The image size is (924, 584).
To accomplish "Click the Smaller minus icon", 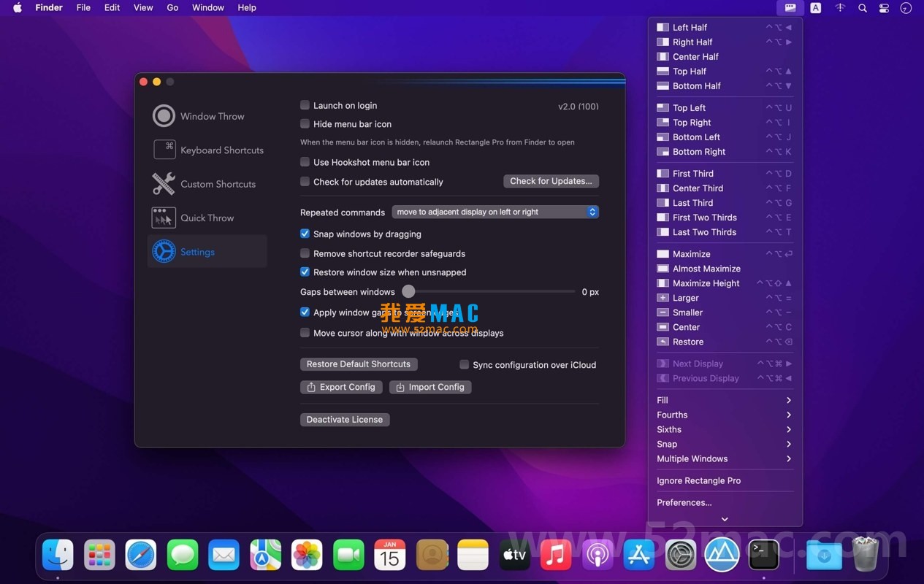I will coord(663,312).
